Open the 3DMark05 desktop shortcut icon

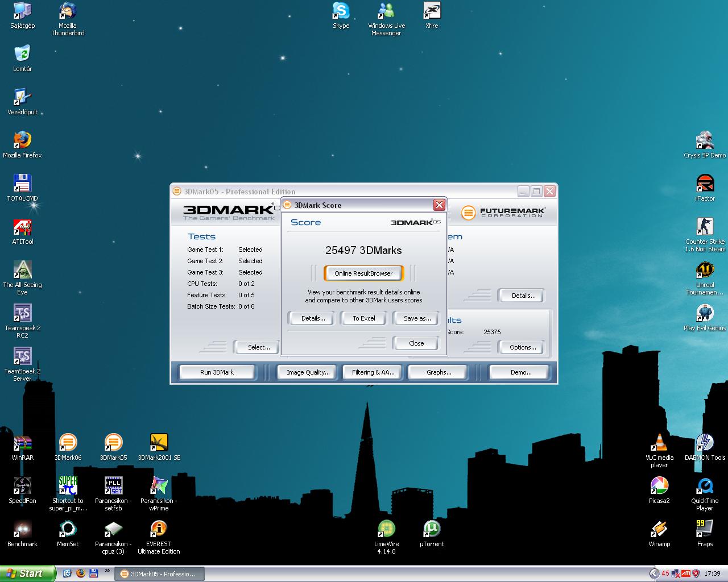click(x=113, y=448)
